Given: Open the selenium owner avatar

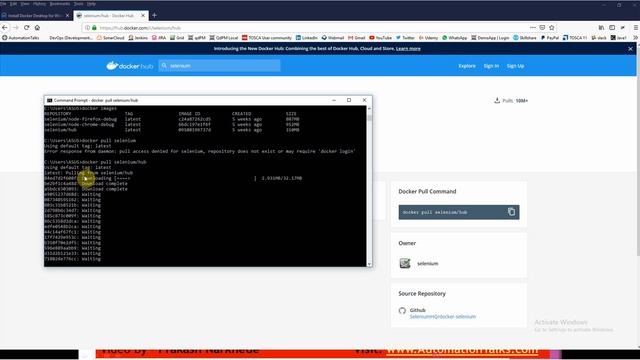Looking at the screenshot, I should tap(405, 263).
